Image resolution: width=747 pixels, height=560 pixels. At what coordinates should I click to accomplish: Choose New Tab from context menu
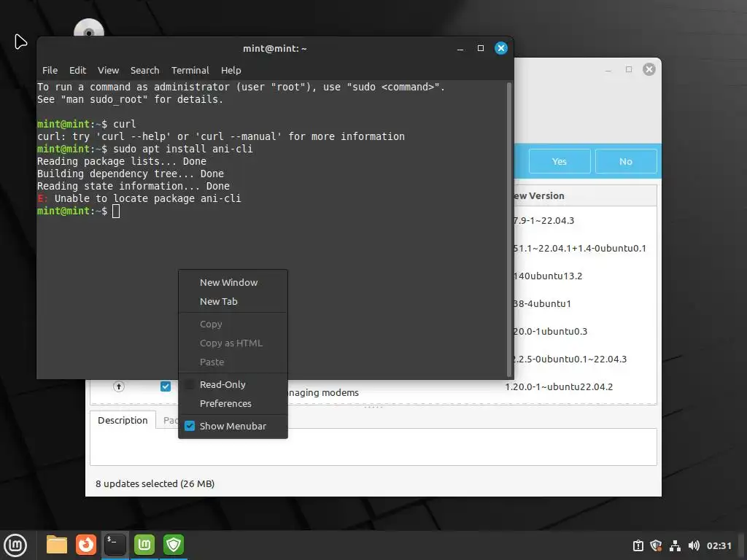(x=233, y=301)
